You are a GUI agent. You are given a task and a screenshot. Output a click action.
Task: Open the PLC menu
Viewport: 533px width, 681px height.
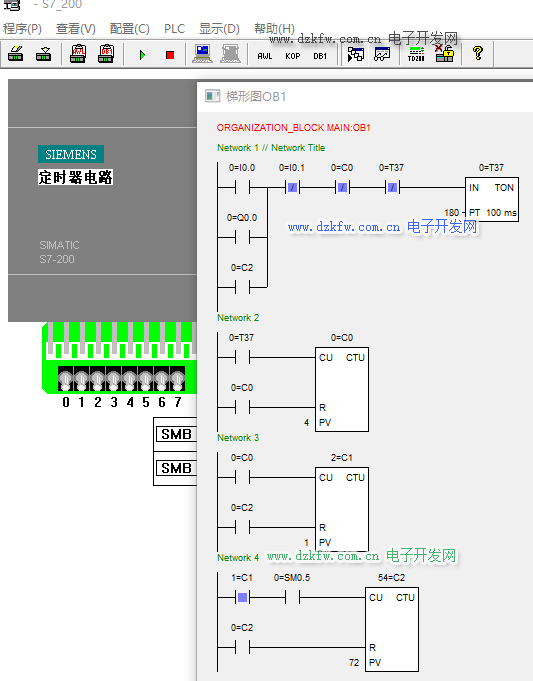point(174,29)
